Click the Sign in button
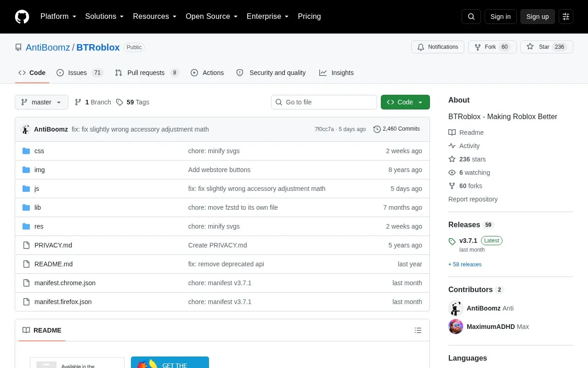Screen dimensions: 588x368 point(500,17)
